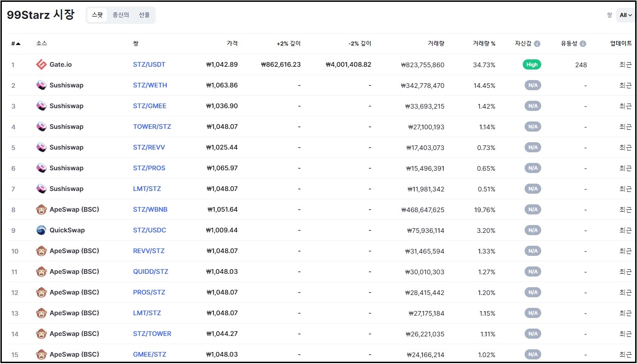Click ApeSwap monkey icon in REVV/STZ row
The image size is (637, 364).
pos(41,251)
